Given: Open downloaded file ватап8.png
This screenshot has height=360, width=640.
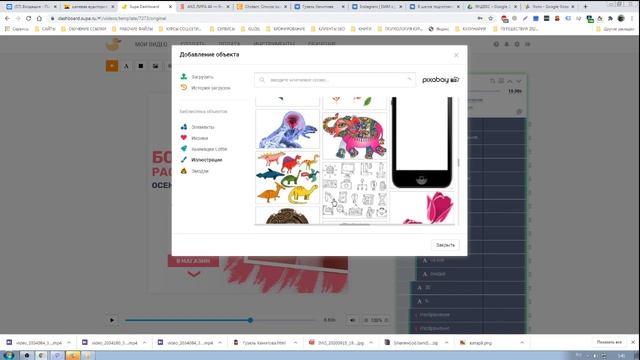Looking at the screenshot, I should [476, 343].
